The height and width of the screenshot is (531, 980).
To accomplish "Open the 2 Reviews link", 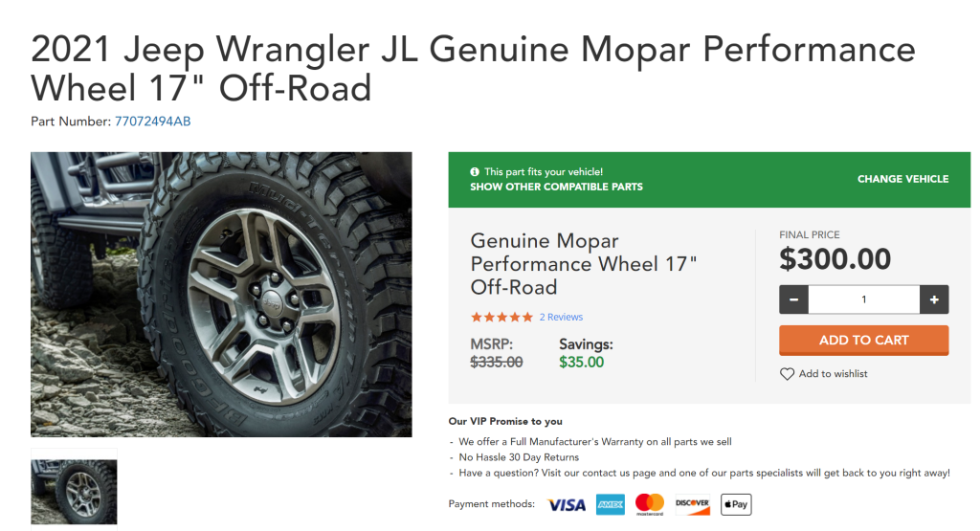I will [x=561, y=317].
